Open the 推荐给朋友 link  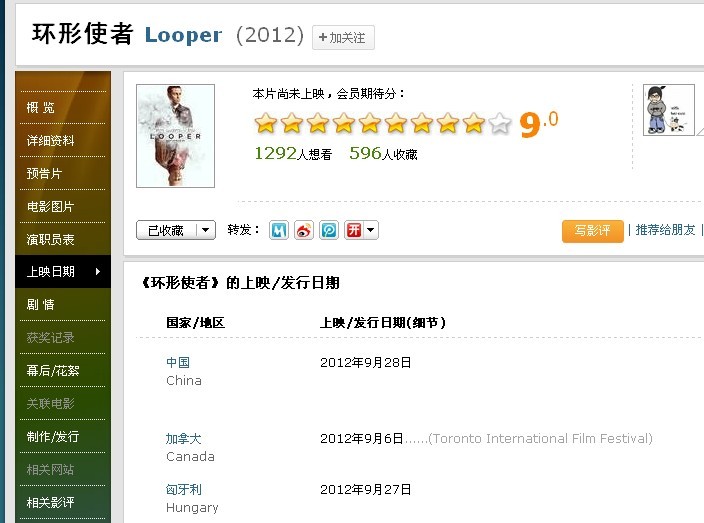665,230
